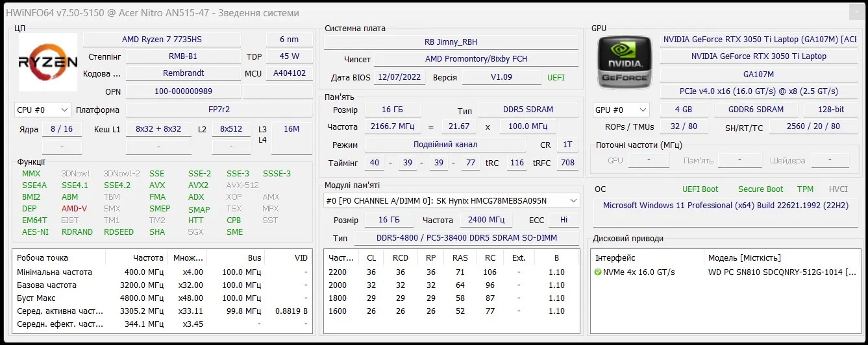This screenshot has width=868, height=345.
Task: Click the tRFC 708 timing value
Action: [x=568, y=163]
